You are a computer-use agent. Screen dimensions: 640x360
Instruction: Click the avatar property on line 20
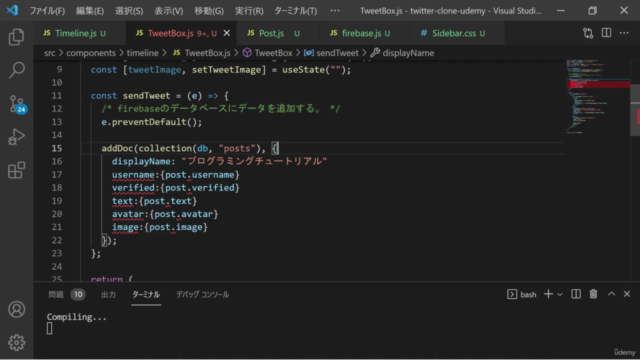[128, 214]
